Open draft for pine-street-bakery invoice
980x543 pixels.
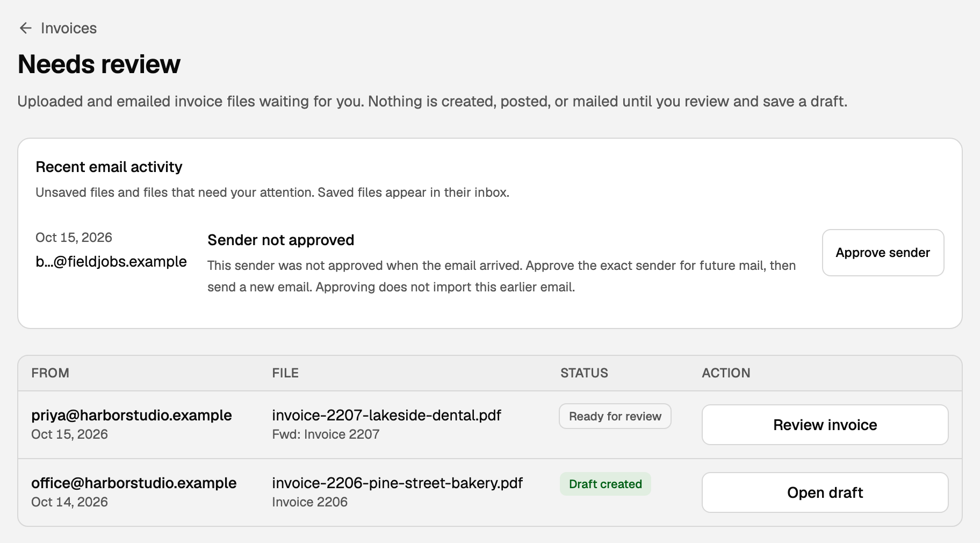pos(825,492)
